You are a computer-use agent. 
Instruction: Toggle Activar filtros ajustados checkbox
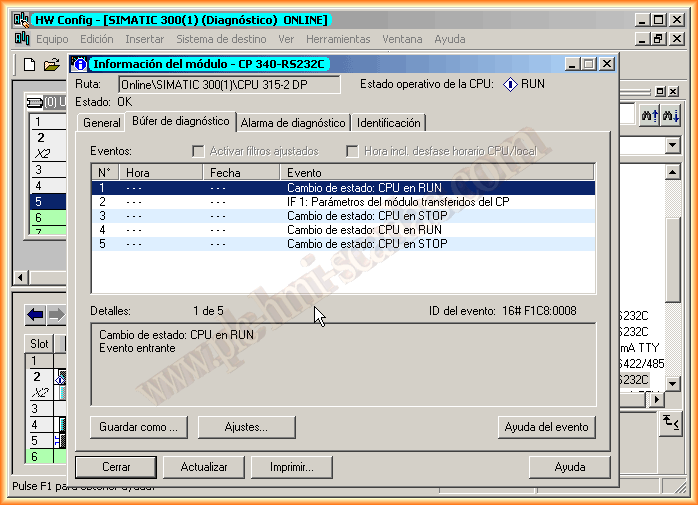(x=199, y=151)
